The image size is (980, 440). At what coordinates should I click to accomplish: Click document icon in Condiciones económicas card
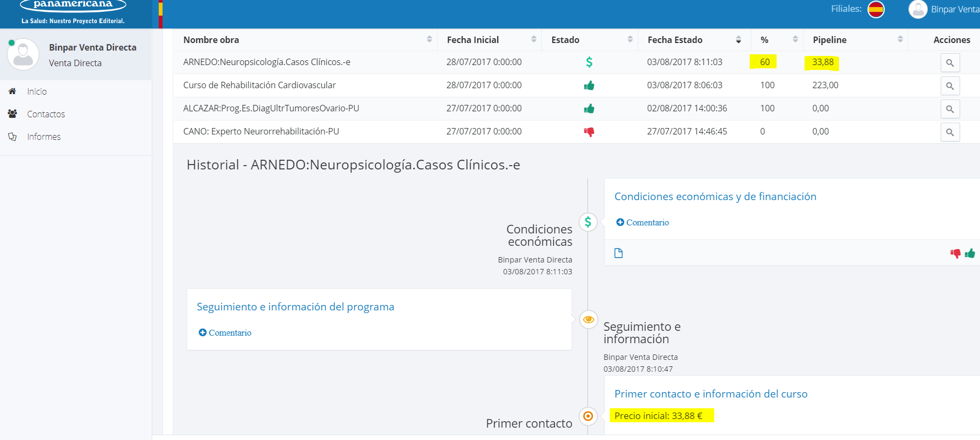618,253
